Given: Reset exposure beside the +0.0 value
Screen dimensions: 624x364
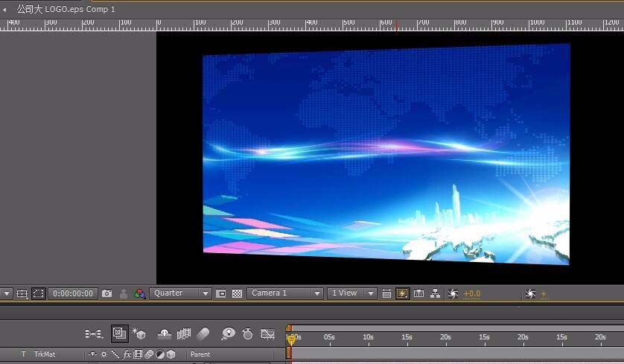Looking at the screenshot, I should click(453, 293).
